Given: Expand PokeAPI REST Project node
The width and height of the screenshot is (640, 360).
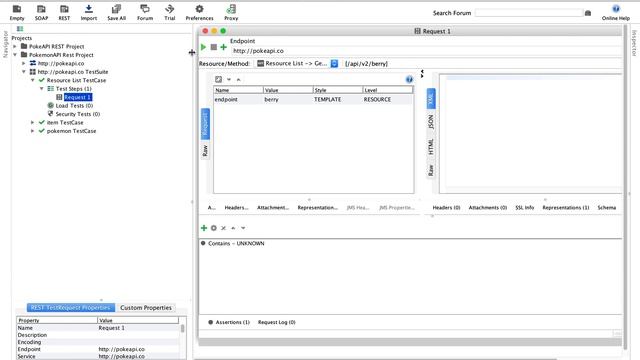Looking at the screenshot, I should [15, 47].
